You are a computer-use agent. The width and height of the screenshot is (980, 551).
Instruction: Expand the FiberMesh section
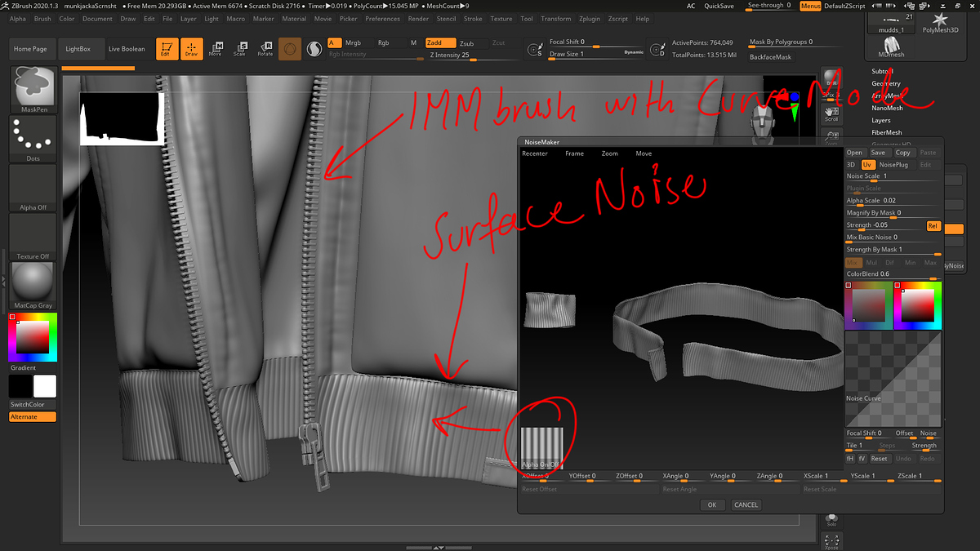(x=887, y=132)
